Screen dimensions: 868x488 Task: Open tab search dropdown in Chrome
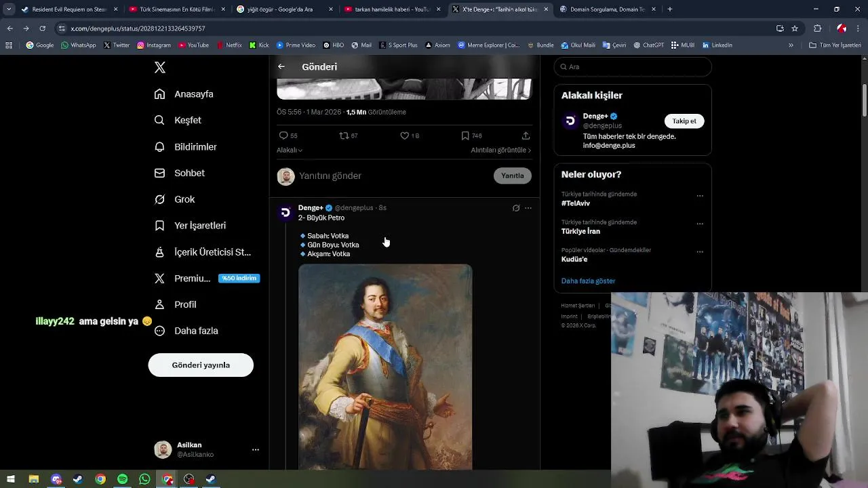click(x=8, y=9)
